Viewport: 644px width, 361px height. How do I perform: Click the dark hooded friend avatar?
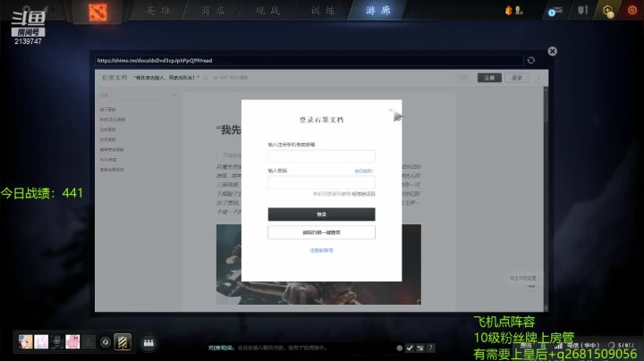[57, 341]
